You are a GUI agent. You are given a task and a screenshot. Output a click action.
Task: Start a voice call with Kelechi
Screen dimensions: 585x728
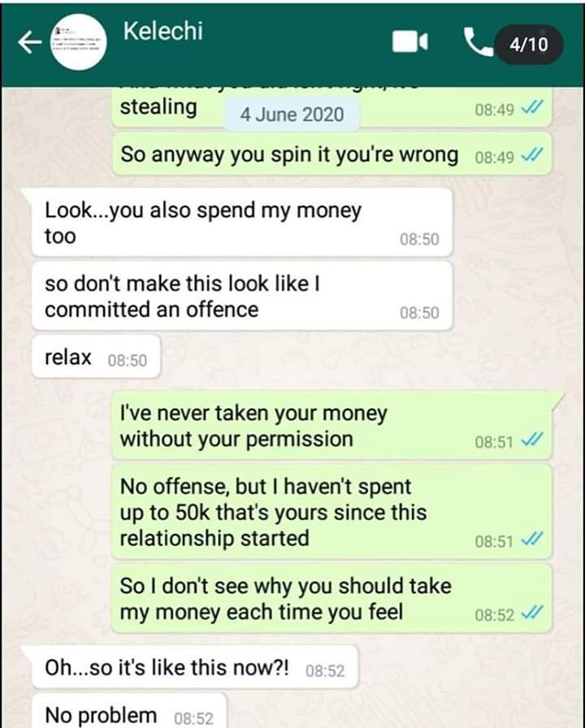(x=479, y=42)
